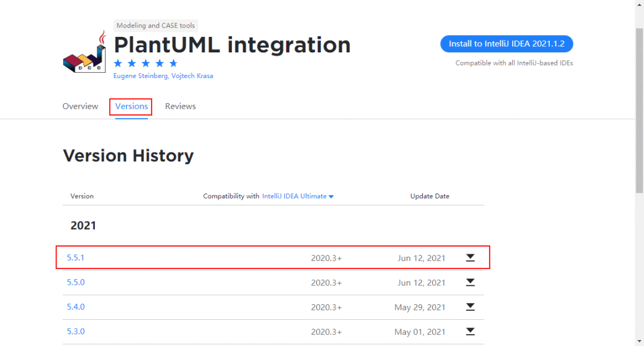Screen dimensions: 644x346
Task: Click the PlantUML integration plugin logo
Action: pyautogui.click(x=84, y=52)
